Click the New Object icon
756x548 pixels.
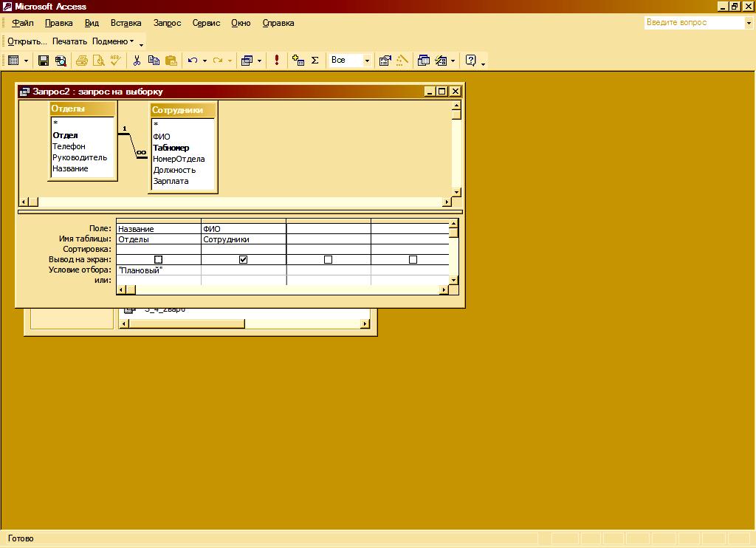point(441,61)
